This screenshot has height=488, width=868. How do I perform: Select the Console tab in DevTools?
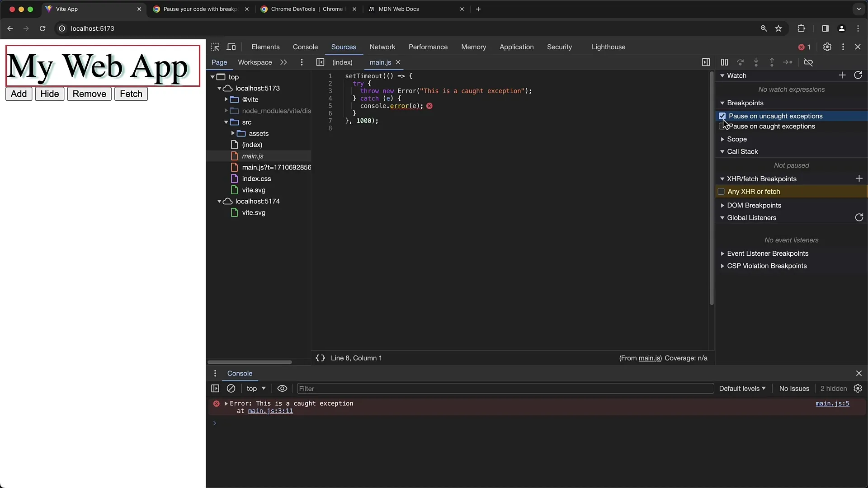(305, 47)
